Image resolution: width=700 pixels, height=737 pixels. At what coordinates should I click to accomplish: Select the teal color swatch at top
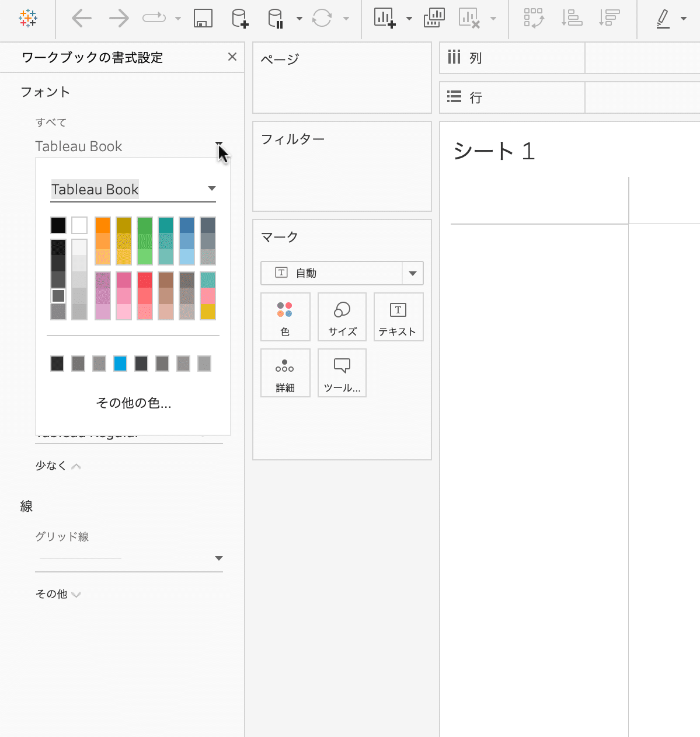tap(166, 225)
